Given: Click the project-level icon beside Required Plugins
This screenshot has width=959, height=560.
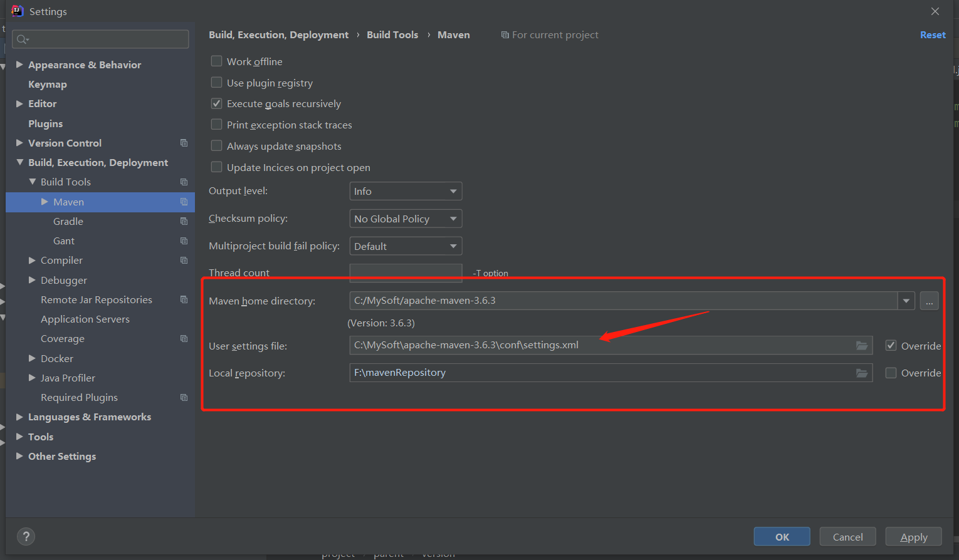Looking at the screenshot, I should (x=184, y=397).
